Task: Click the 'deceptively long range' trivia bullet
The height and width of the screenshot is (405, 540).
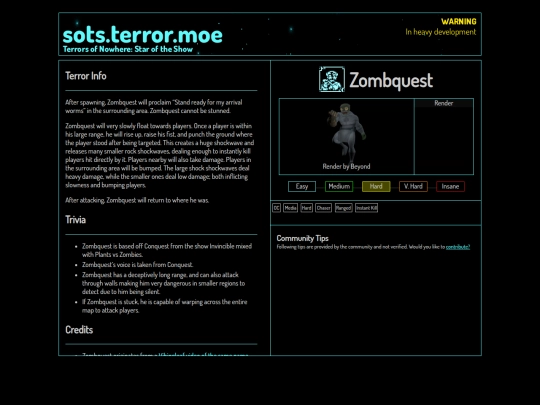Action: point(163,283)
